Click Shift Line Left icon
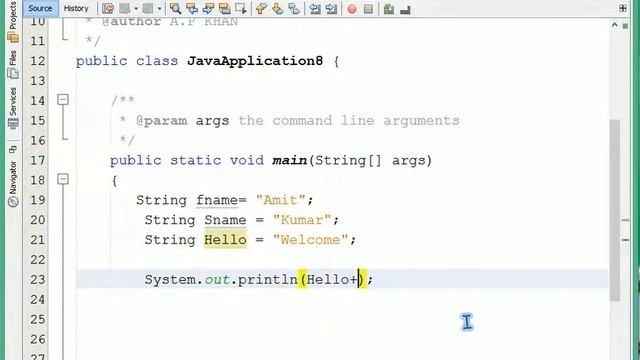This screenshot has width=640, height=360. click(315, 9)
